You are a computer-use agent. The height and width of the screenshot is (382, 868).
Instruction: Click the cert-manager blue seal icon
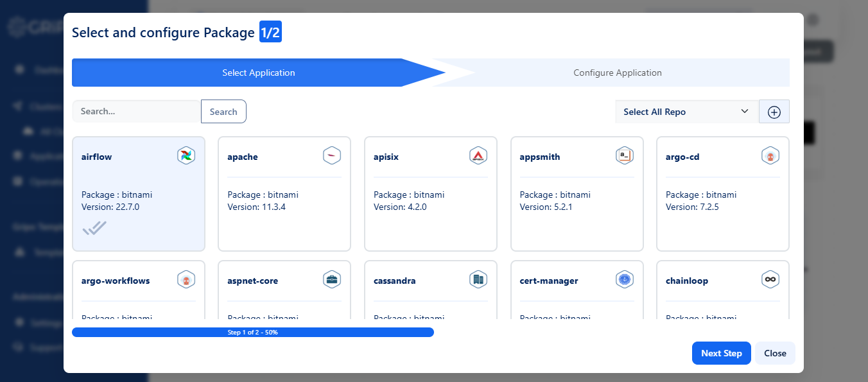[625, 279]
